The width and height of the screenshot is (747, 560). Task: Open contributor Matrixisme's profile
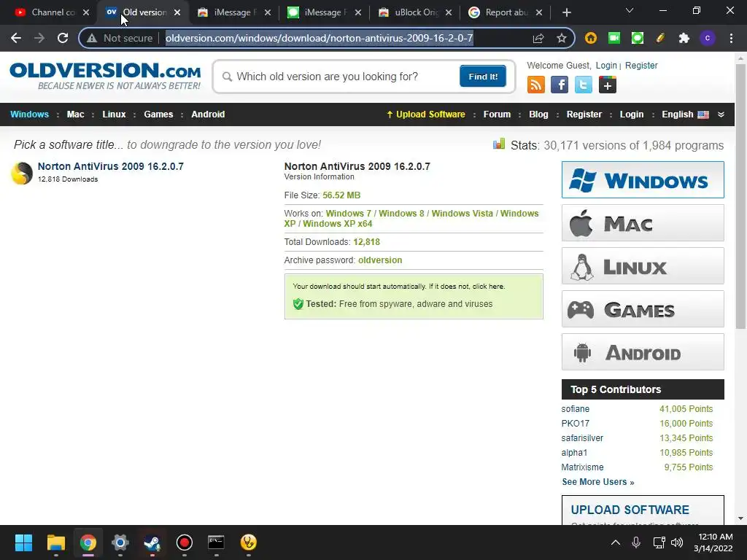[582, 467]
